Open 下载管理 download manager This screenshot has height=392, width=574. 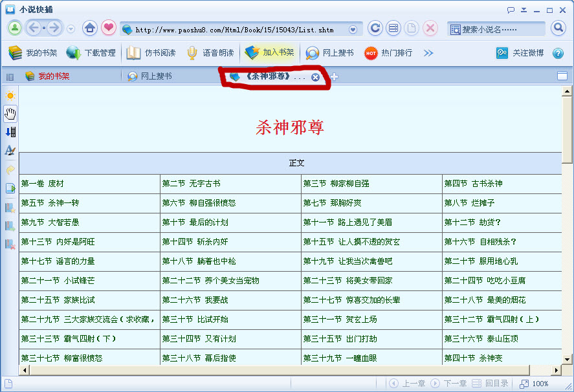91,53
